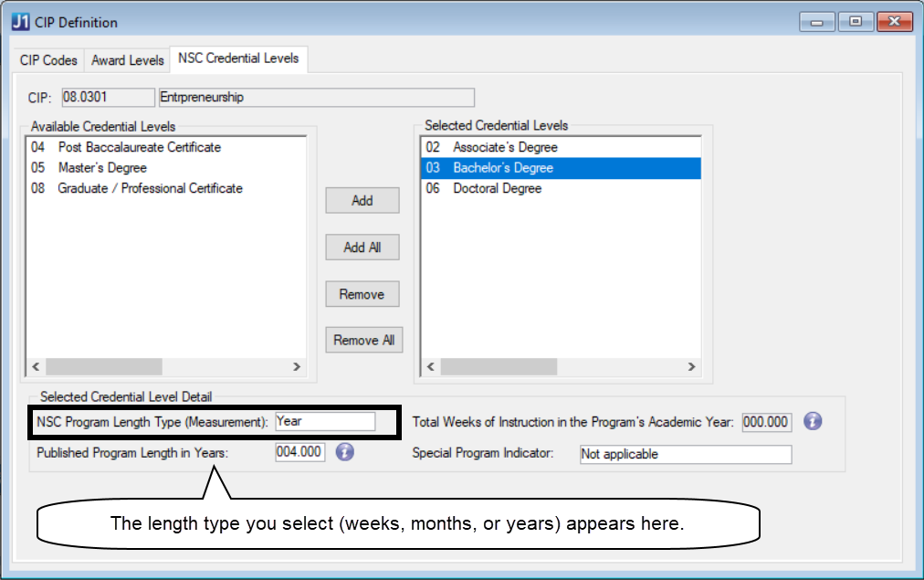Click the Total Weeks of Instruction field
This screenshot has width=924, height=580.
(x=766, y=422)
